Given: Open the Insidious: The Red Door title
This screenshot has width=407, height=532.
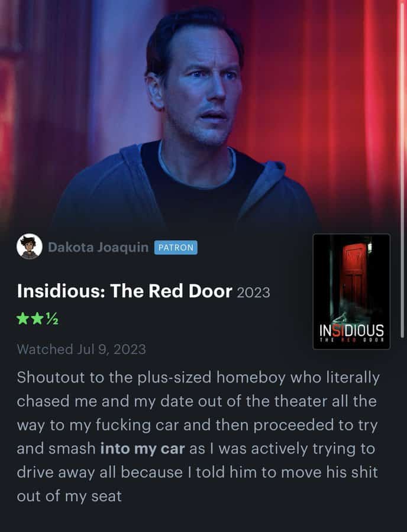Looking at the screenshot, I should point(125,291).
